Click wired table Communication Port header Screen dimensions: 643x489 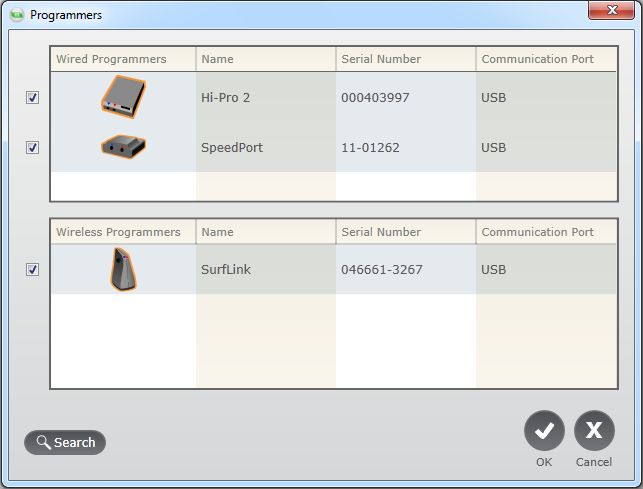point(546,59)
